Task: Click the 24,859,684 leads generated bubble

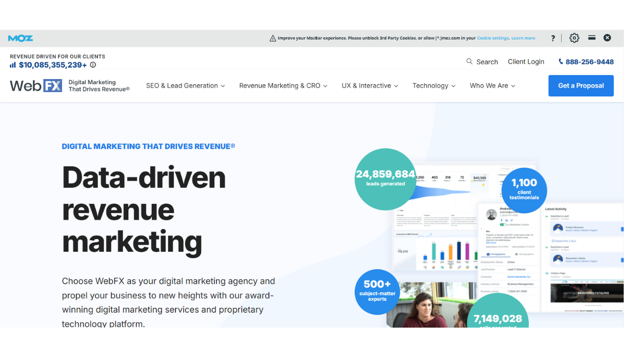Action: coord(385,179)
